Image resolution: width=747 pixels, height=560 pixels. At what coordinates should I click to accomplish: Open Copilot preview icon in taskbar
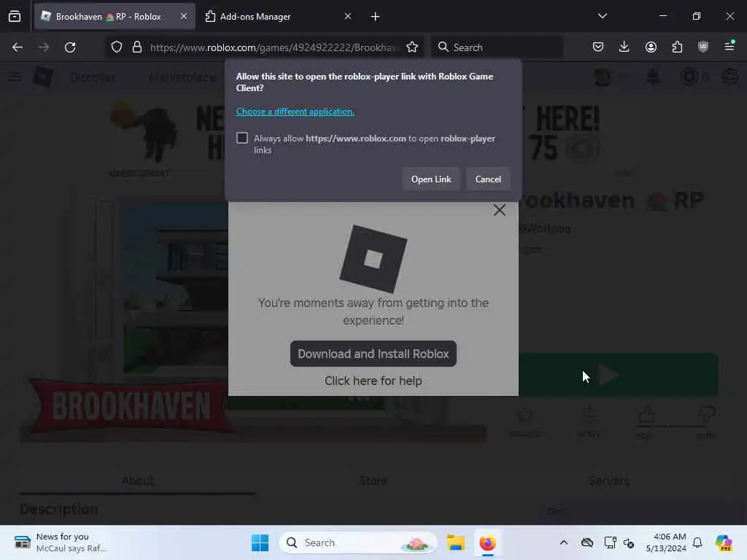723,542
